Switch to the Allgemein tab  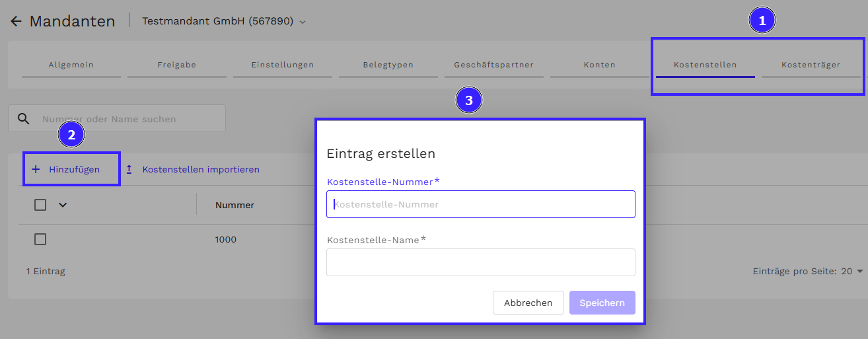[71, 65]
